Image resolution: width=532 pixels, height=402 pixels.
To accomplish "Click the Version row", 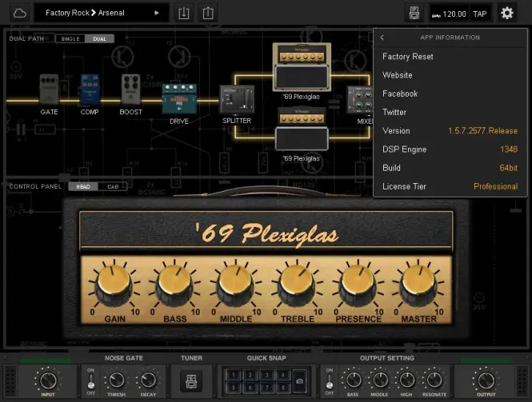I will 450,131.
